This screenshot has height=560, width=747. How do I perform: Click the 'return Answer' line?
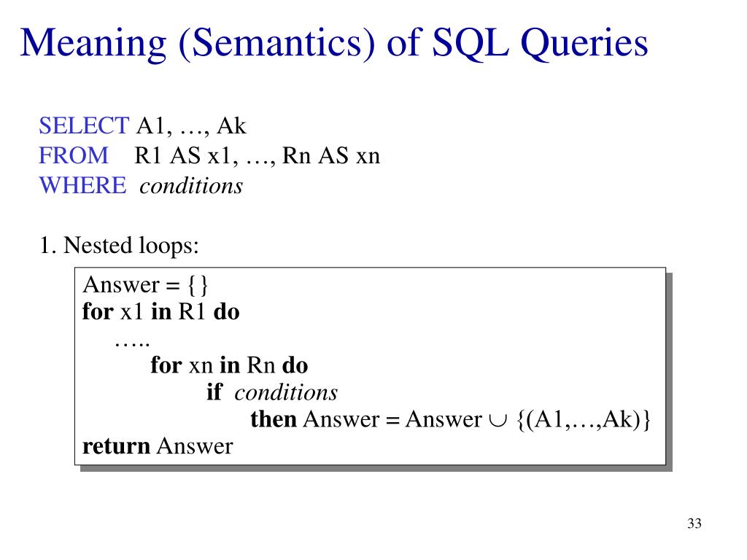click(x=158, y=446)
